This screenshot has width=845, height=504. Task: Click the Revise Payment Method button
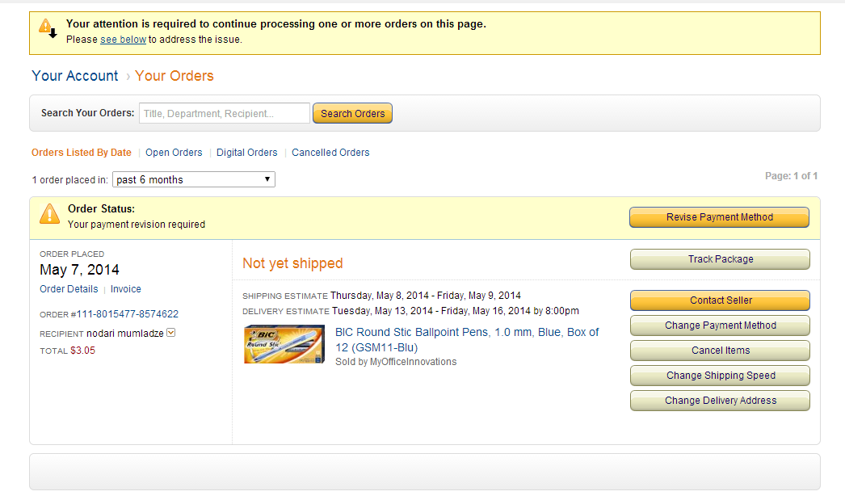[x=719, y=217]
